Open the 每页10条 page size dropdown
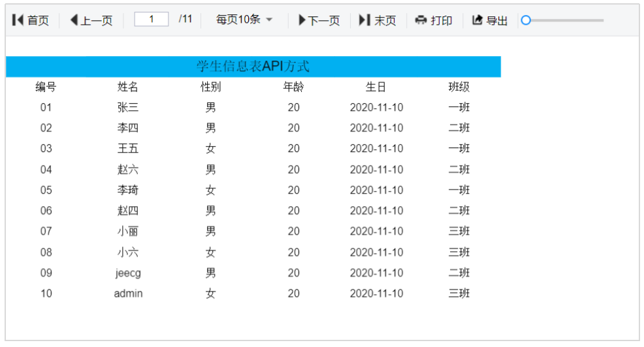 [244, 20]
